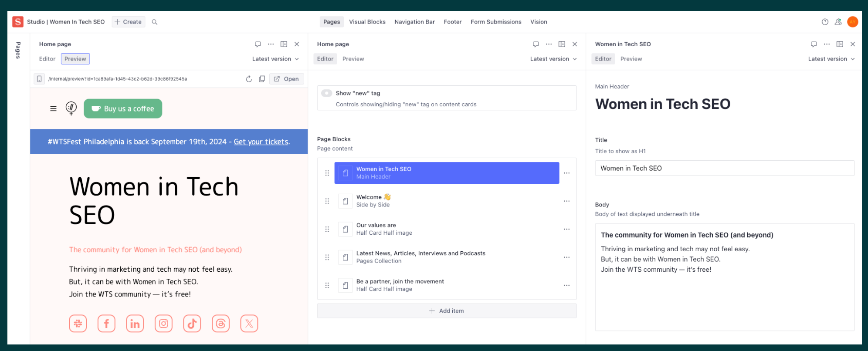Click the TikTok social icon in preview
The image size is (868, 351).
(x=192, y=324)
